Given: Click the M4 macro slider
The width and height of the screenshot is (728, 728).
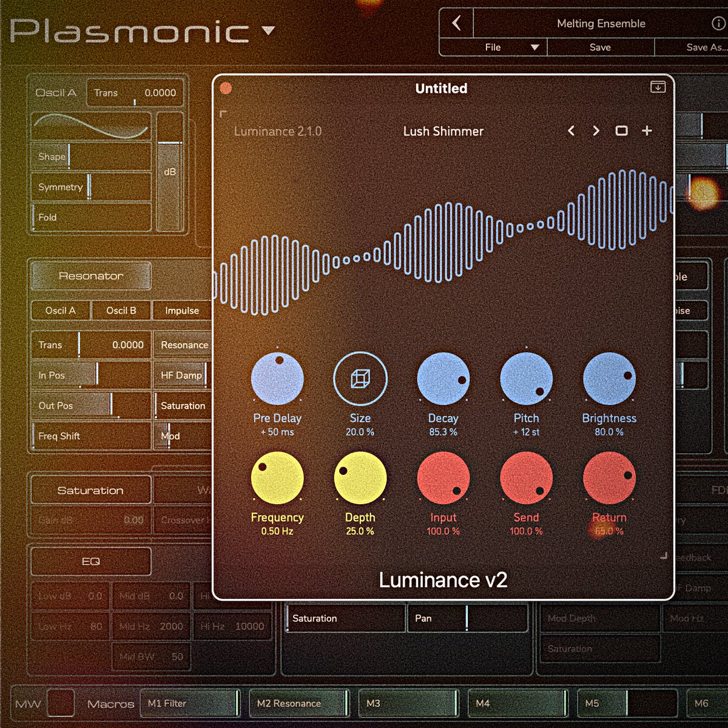Looking at the screenshot, I should [518, 703].
